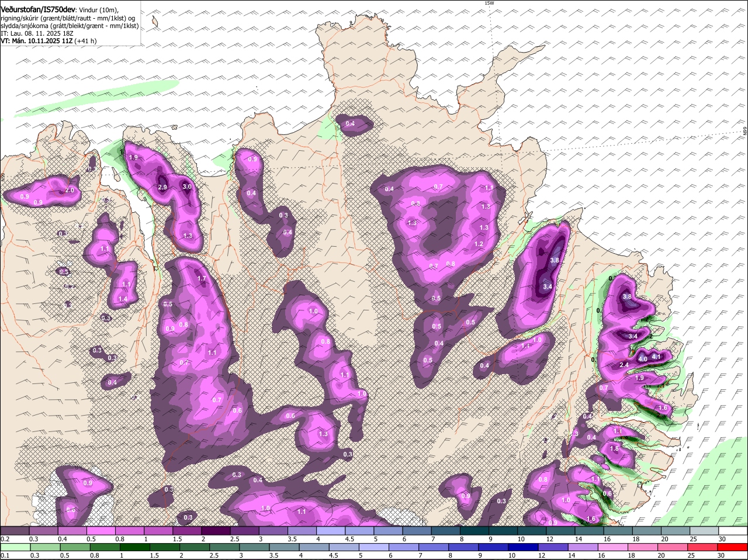
Task: Click the 1.4 value on the map
Action: (123, 299)
